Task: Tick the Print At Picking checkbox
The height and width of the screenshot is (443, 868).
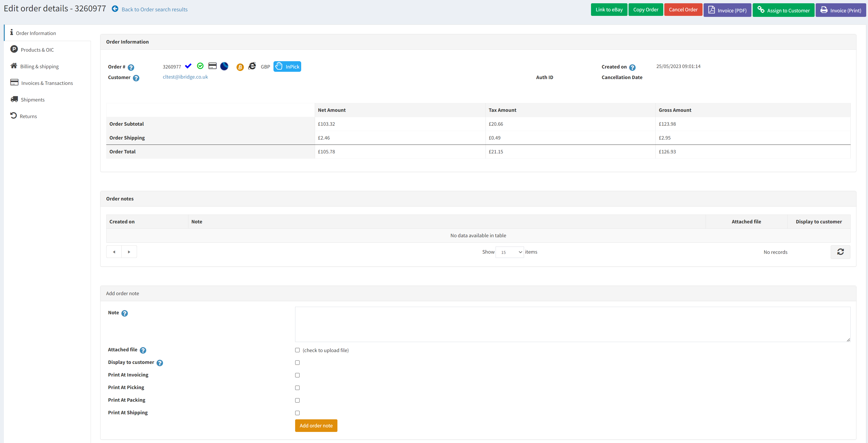Action: coord(297,388)
